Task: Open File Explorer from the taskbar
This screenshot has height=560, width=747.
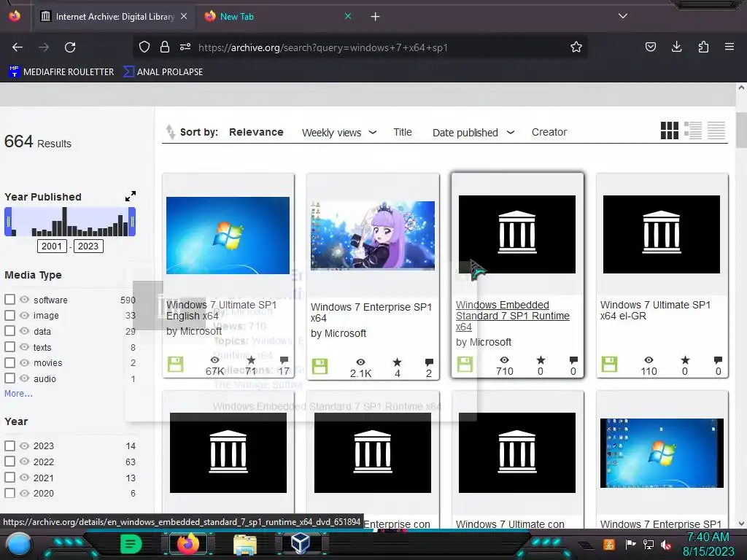Action: tap(245, 545)
